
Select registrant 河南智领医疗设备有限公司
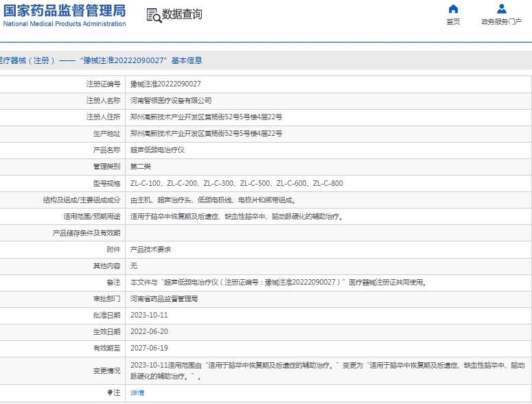coord(171,101)
